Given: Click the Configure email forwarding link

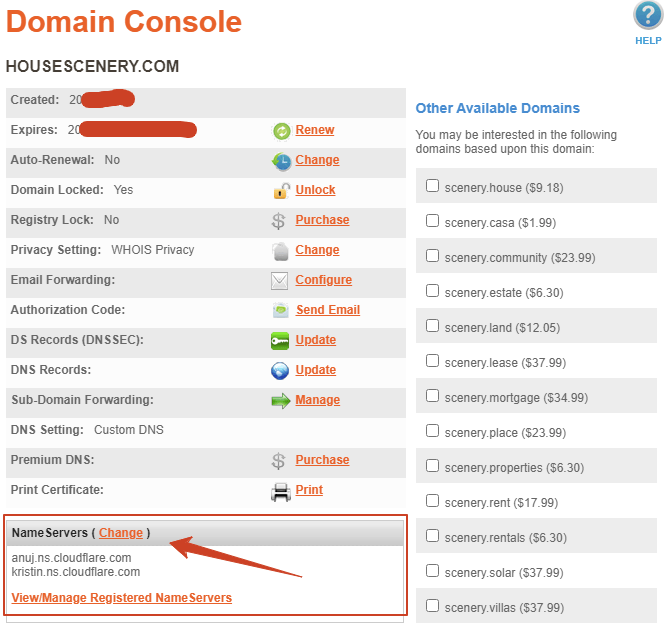Looking at the screenshot, I should click(323, 280).
